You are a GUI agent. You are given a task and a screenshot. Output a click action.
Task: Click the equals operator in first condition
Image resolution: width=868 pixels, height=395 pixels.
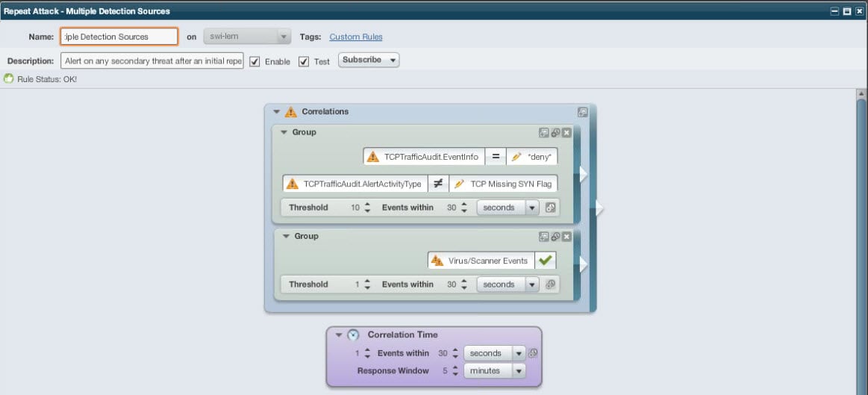pos(496,157)
